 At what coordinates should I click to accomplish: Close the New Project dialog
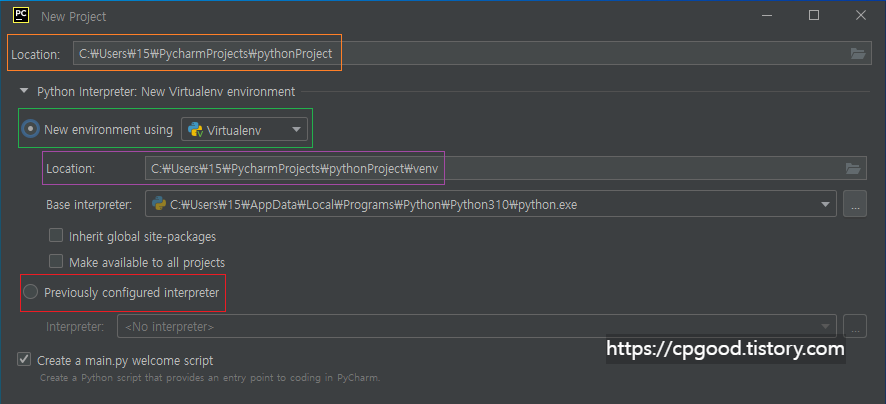click(861, 15)
